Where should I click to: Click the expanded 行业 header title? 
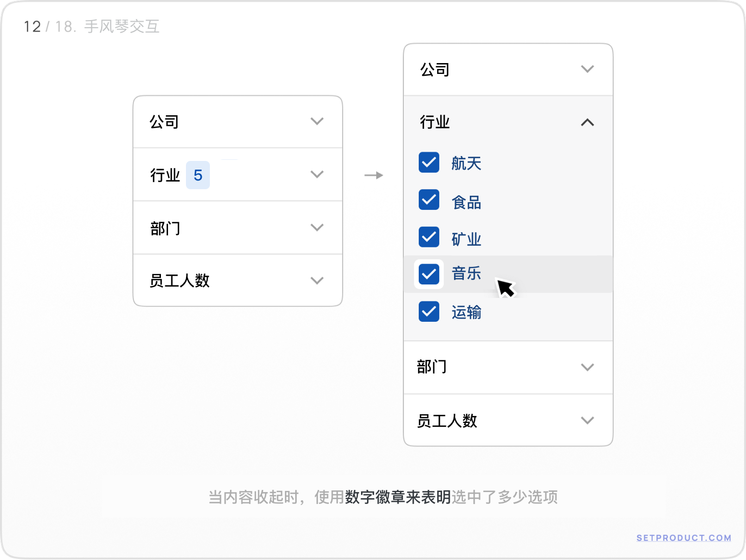pyautogui.click(x=435, y=122)
